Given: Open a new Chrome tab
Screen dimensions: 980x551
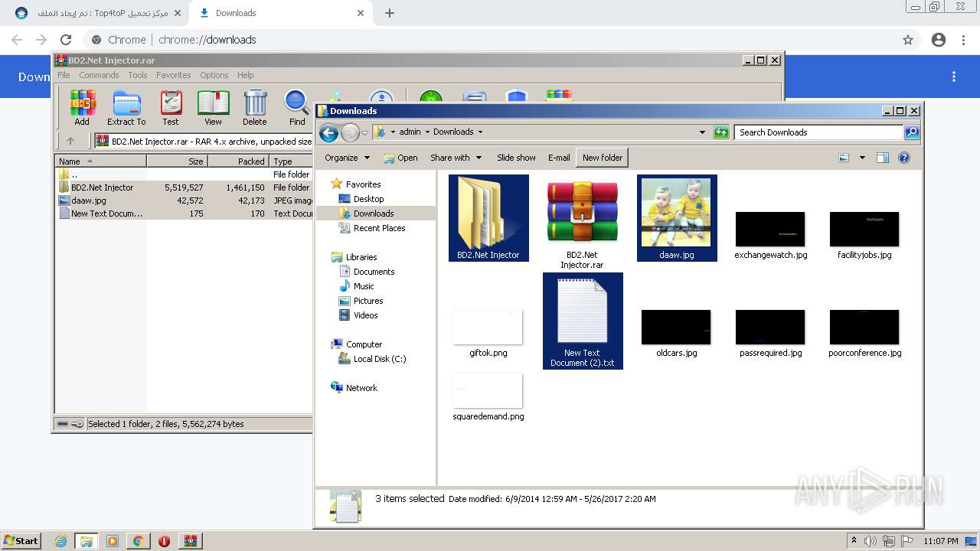Looking at the screenshot, I should click(x=390, y=13).
